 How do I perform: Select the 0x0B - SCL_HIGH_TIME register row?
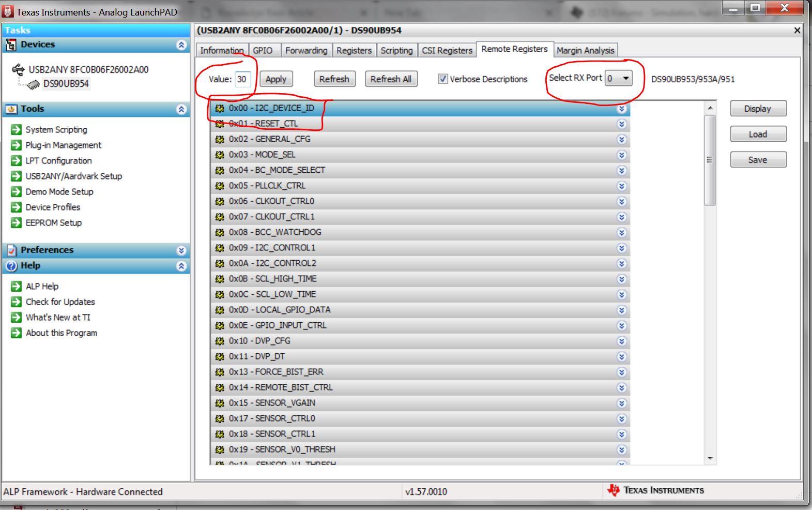pyautogui.click(x=421, y=279)
